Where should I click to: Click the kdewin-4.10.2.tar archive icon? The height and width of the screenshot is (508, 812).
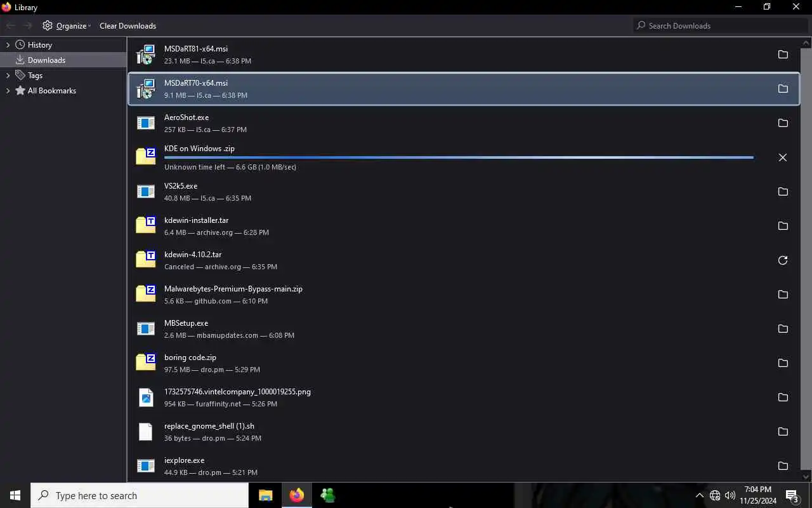click(146, 260)
